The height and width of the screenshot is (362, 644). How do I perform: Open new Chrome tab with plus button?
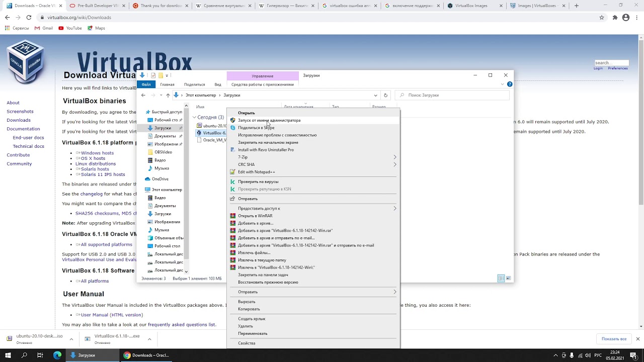[x=577, y=6]
